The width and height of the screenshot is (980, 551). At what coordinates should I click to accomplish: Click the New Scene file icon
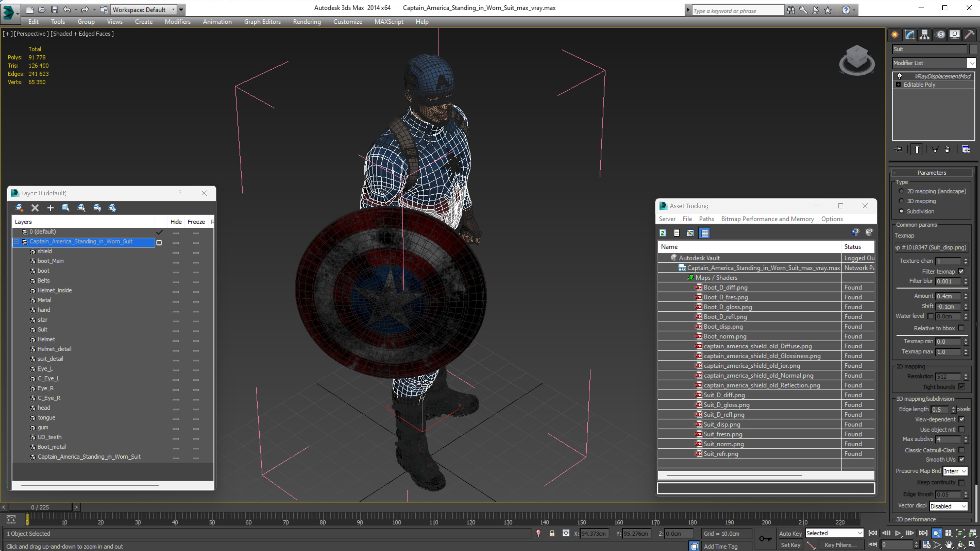(x=29, y=10)
